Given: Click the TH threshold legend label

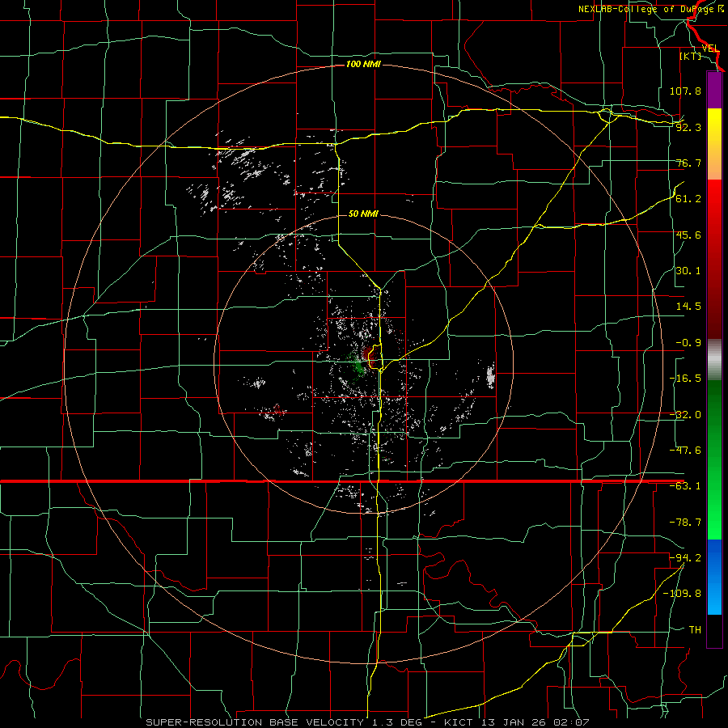Looking at the screenshot, I should pos(695,629).
